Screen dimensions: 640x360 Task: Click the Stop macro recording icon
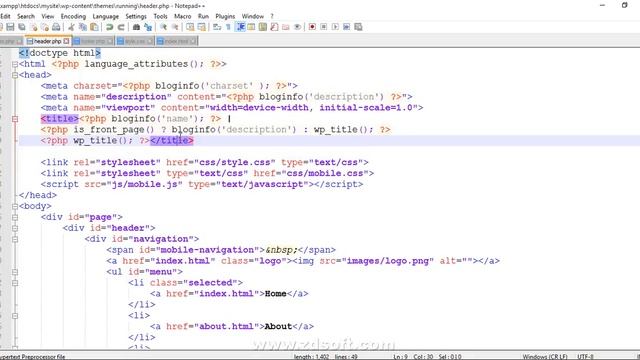click(324, 27)
